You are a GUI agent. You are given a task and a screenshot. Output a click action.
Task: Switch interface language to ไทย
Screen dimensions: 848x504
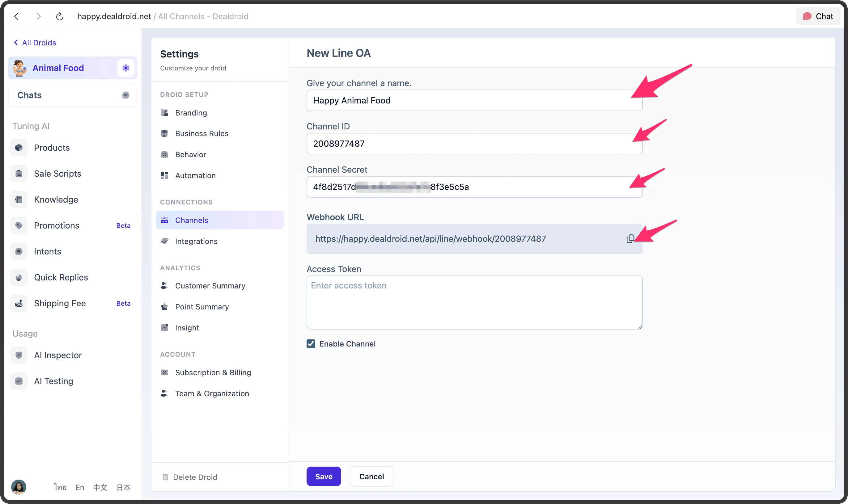[60, 487]
